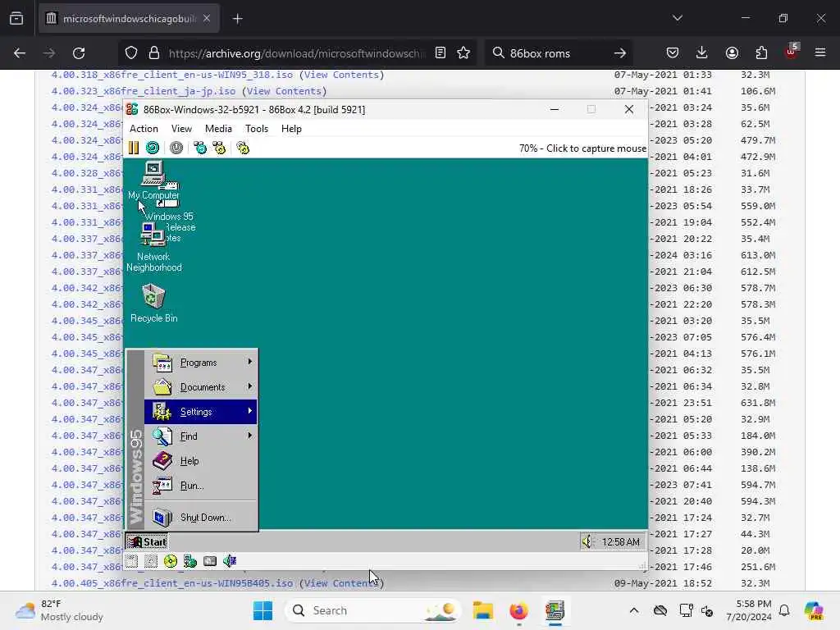Send Ctrl+Alt+Esc using 86Box toolbar icon
840x630 pixels.
(x=219, y=148)
